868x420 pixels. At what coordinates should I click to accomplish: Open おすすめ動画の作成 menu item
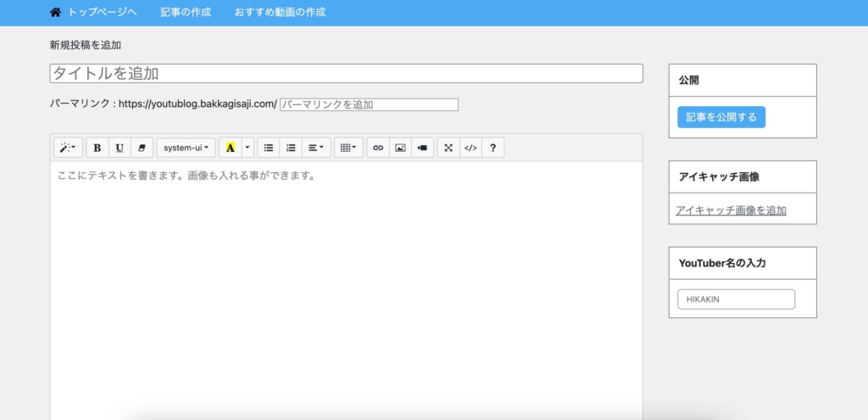tap(280, 13)
